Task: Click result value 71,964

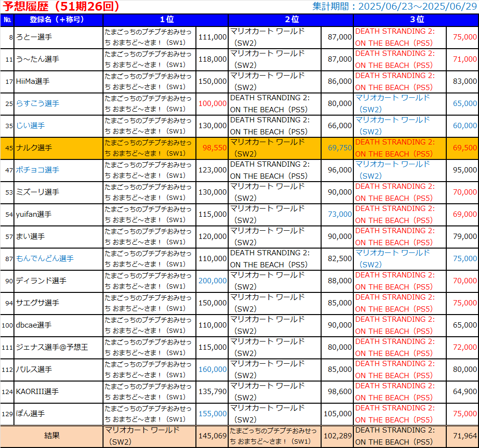Action: (x=465, y=436)
